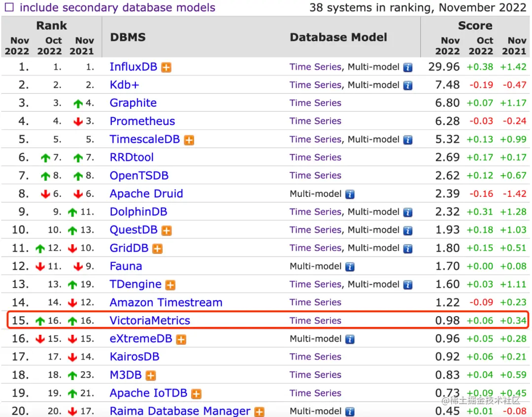
Task: Click Time Series link in OpenTSDB row
Action: point(315,176)
